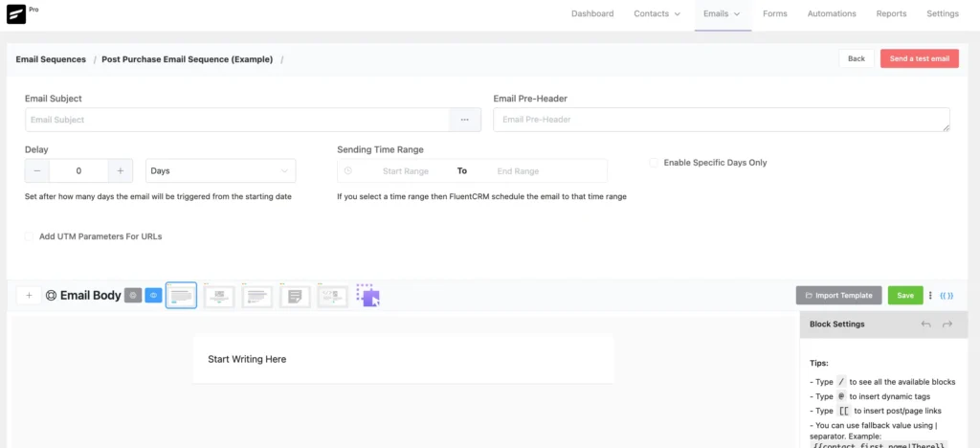This screenshot has height=448, width=980.
Task: Click the Back button
Action: pos(857,58)
